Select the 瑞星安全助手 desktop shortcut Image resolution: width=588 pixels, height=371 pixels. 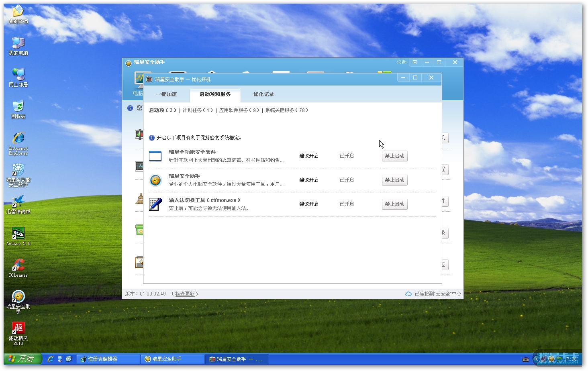[18, 302]
